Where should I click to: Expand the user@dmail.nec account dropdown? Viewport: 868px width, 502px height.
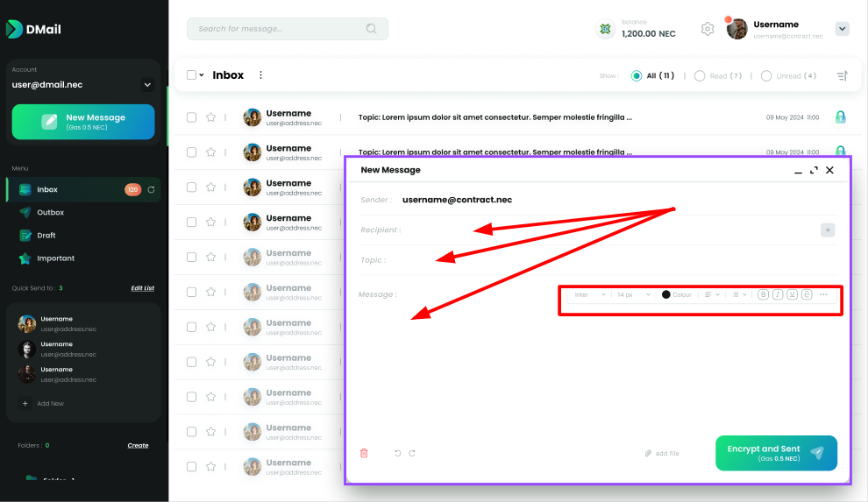pos(146,85)
